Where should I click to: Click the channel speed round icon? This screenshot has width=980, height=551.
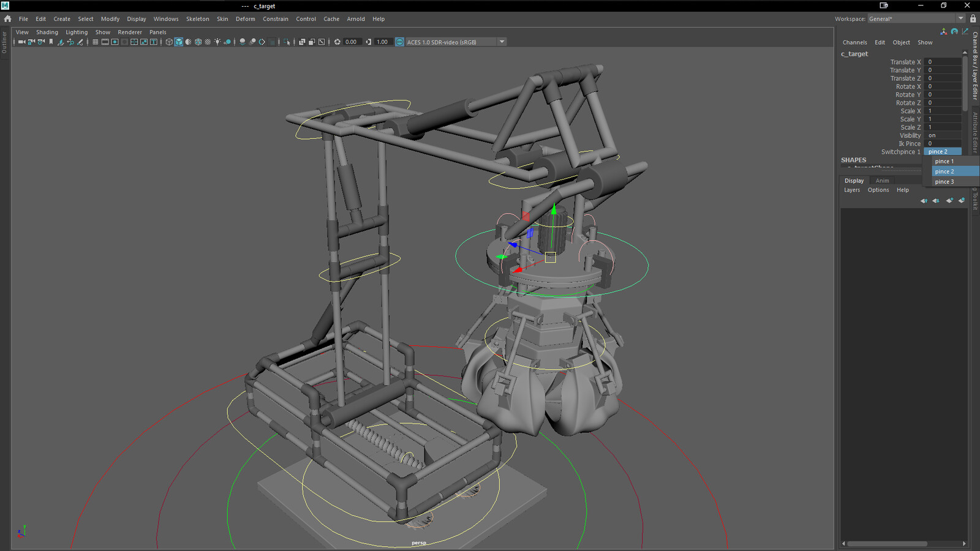954,31
